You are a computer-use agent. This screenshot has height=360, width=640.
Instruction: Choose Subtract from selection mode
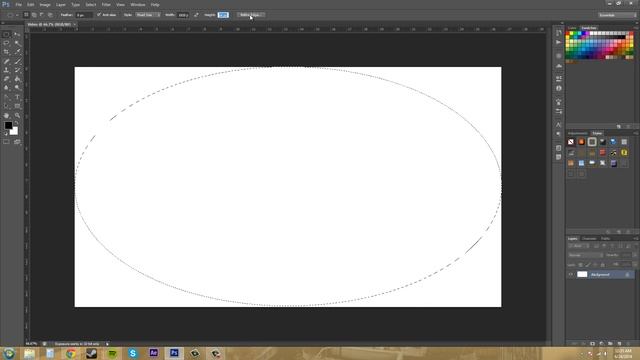coord(42,15)
